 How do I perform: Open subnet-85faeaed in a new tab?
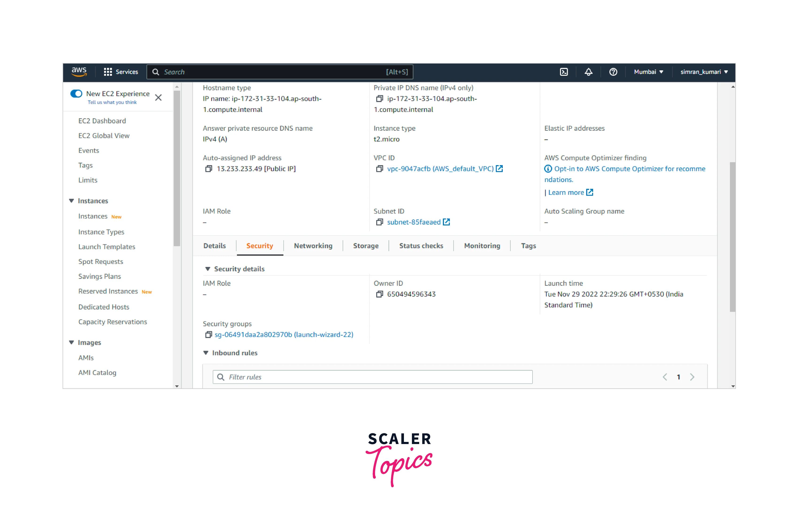447,222
